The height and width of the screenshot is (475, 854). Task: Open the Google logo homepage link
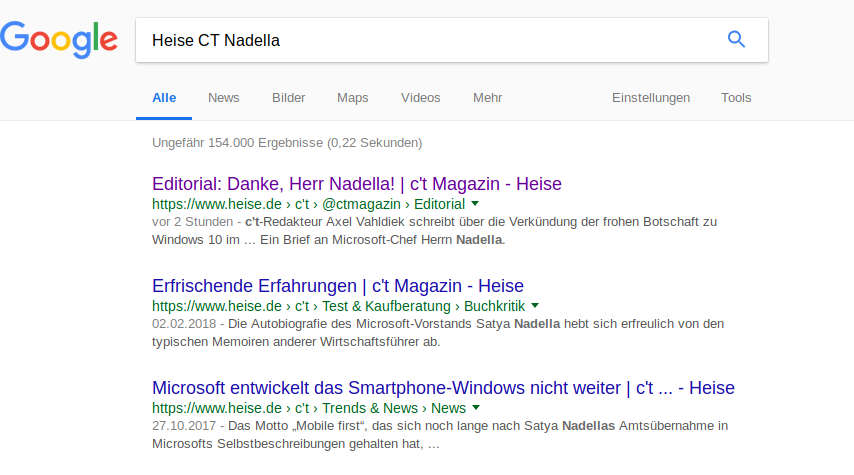point(59,40)
